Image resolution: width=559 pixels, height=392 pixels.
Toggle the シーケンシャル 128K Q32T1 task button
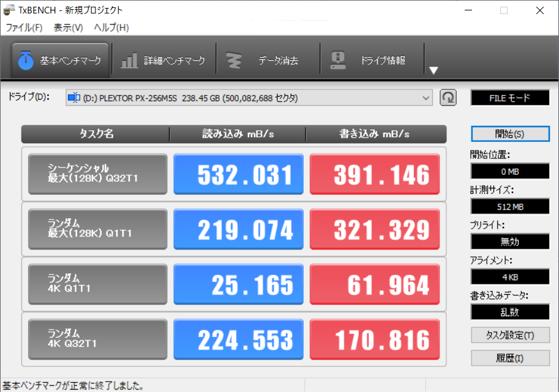point(98,174)
